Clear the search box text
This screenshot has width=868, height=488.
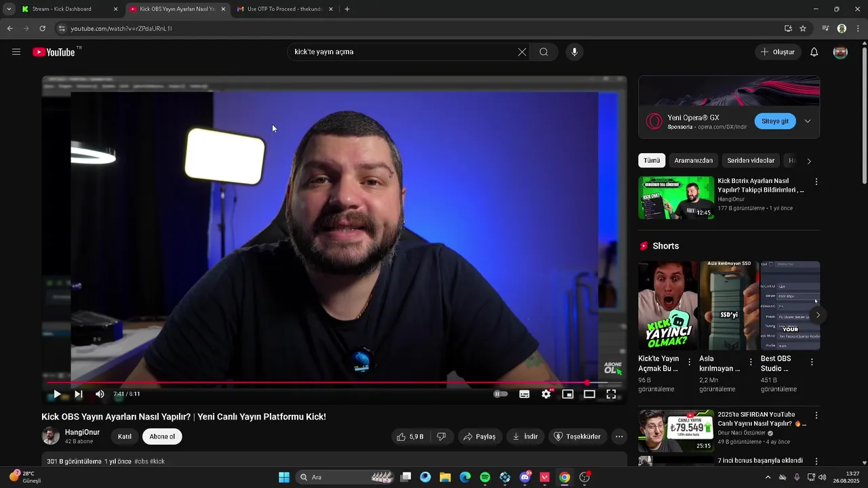click(522, 52)
